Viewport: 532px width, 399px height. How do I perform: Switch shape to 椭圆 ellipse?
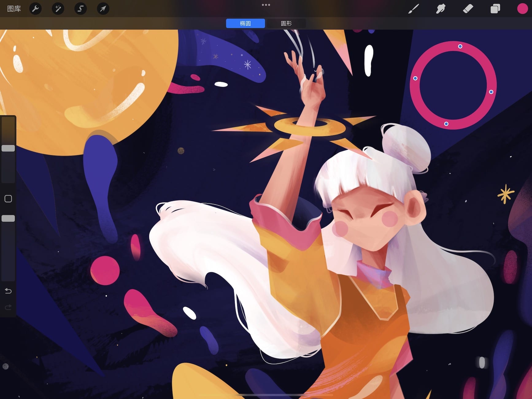245,23
